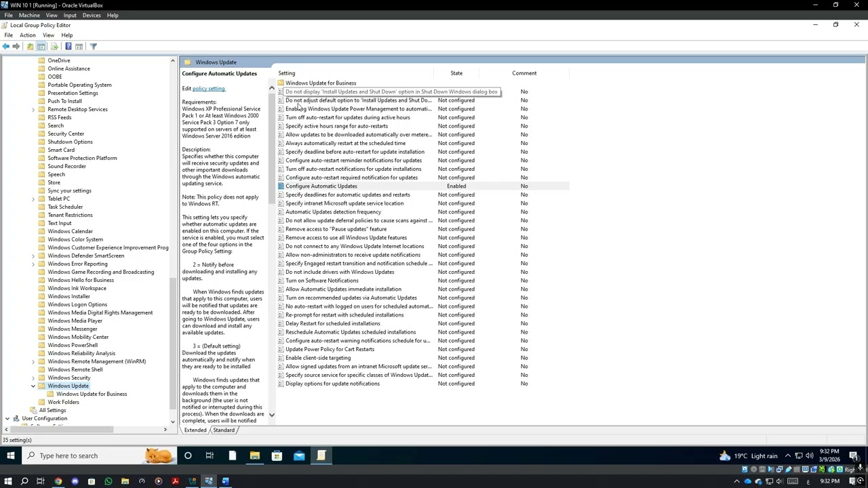Screen dimensions: 868x488
Task: Open the guest Windows Start button
Action: 10,455
